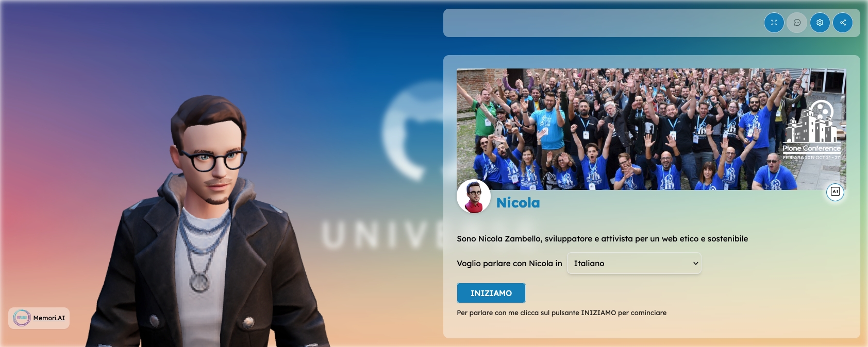Click the Plone Conference logo on banner
The height and width of the screenshot is (347, 868).
[812, 130]
